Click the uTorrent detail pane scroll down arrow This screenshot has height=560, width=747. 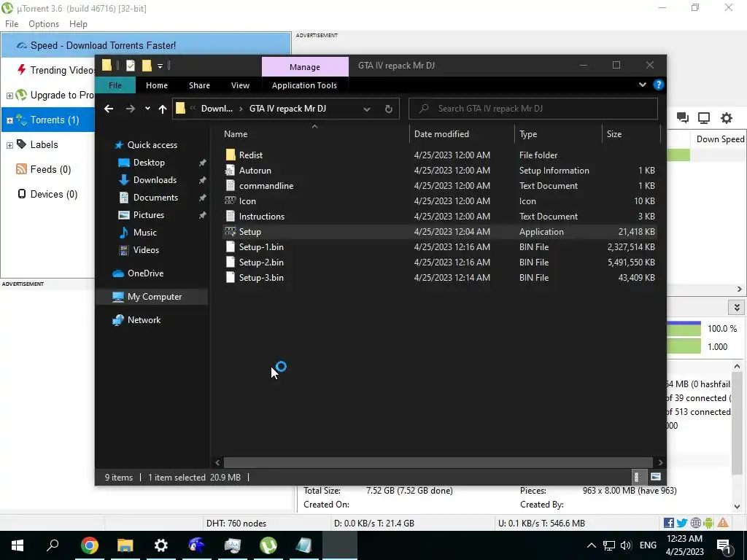[x=737, y=507]
